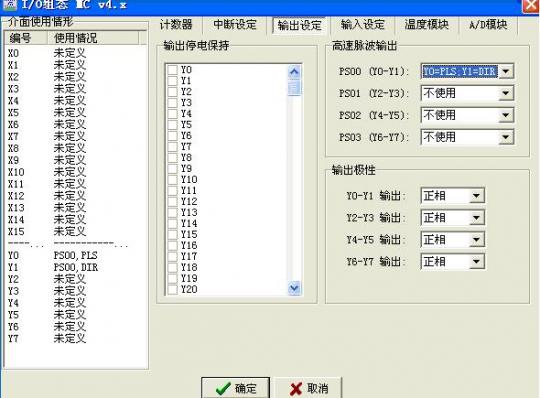Open the PS03 (Y6-Y7) dropdown
The width and height of the screenshot is (540, 398).
[x=506, y=137]
